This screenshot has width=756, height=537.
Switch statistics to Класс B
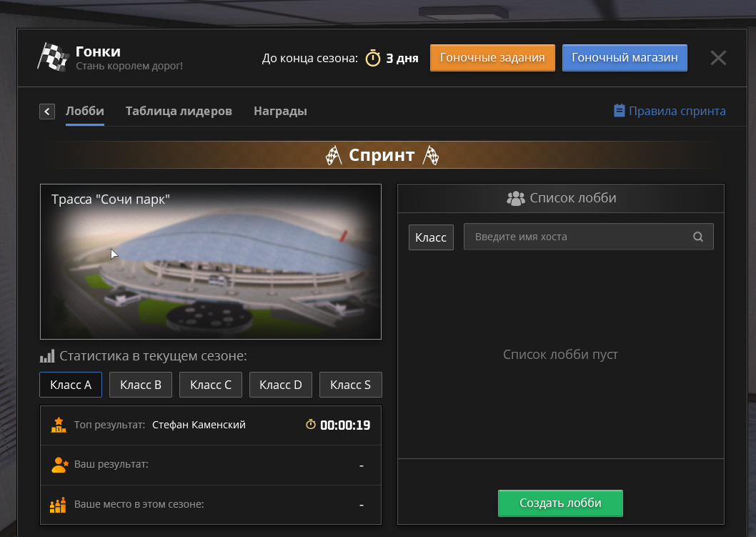point(141,385)
